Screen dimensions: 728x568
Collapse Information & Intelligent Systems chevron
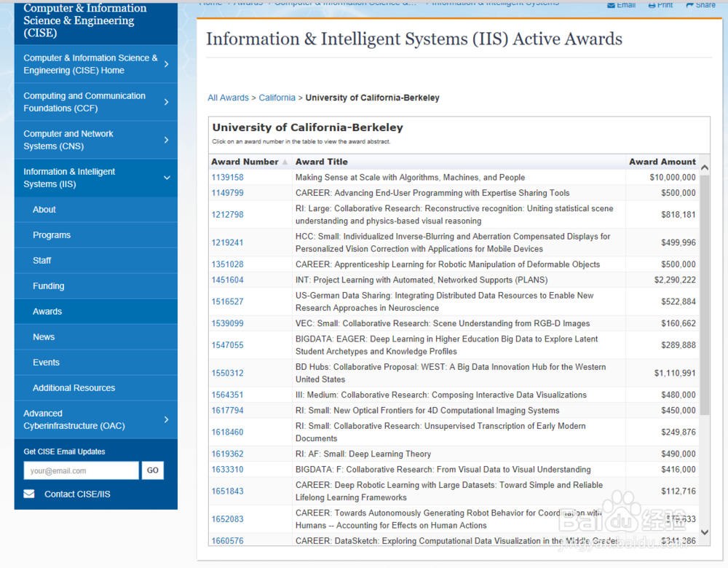tap(167, 178)
